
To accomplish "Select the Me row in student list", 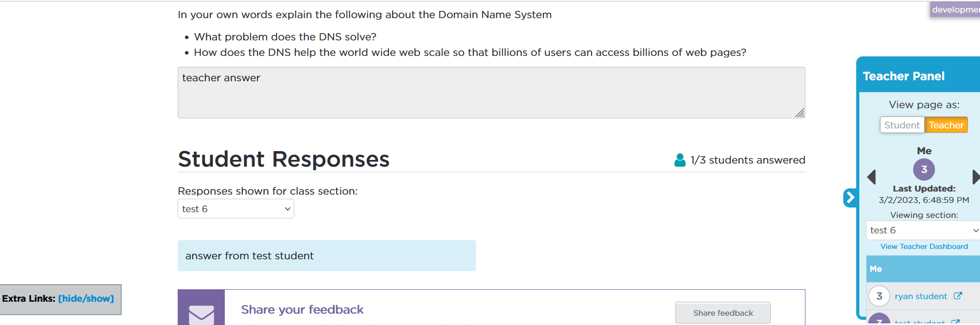I will [923, 269].
